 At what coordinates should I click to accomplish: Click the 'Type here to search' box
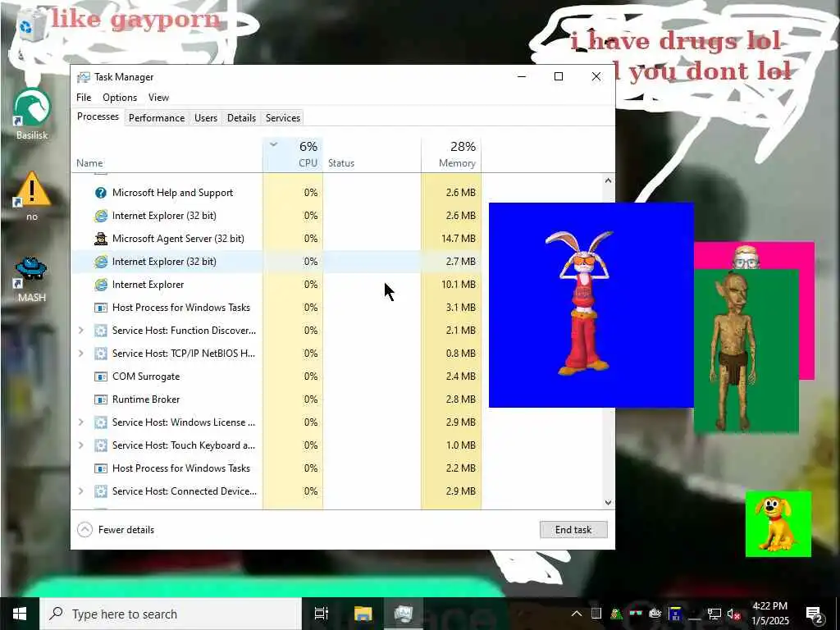[x=171, y=614]
